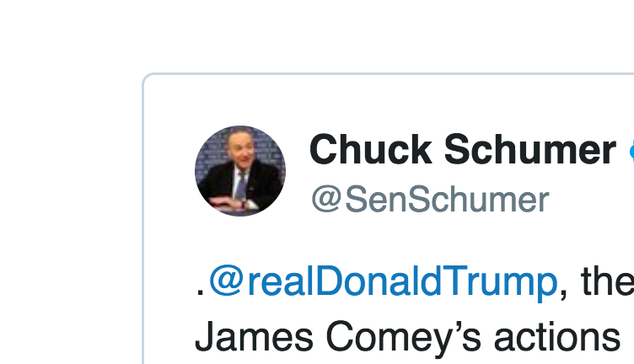This screenshot has width=634, height=364.
Task: Click the "@" symbol of the SenSchumer handle
Action: [326, 201]
